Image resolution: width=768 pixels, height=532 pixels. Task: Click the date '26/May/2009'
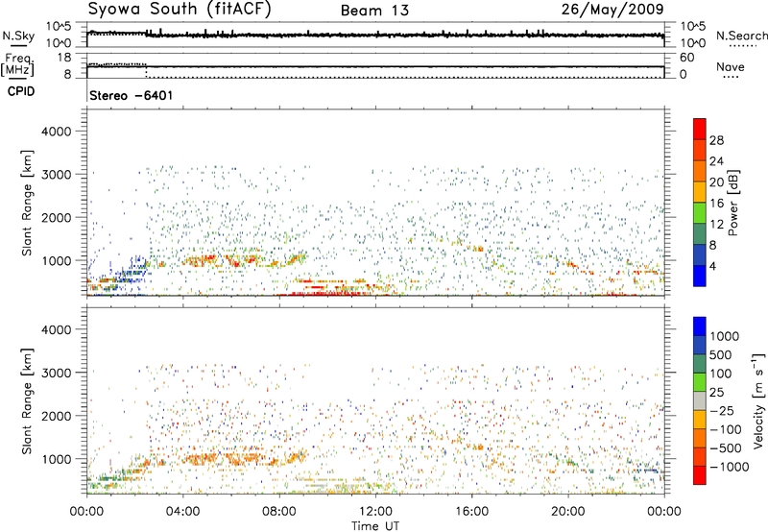612,9
